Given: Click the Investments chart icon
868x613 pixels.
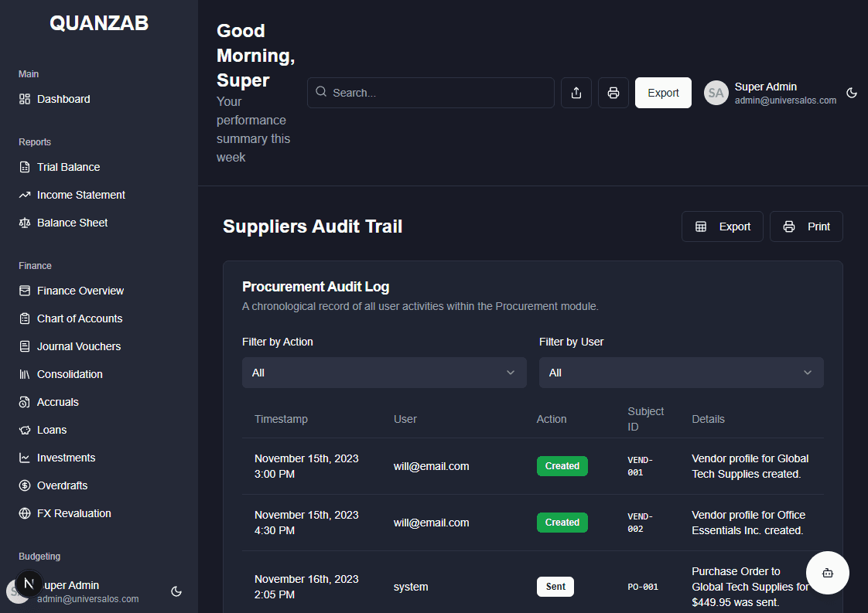Looking at the screenshot, I should pyautogui.click(x=24, y=458).
